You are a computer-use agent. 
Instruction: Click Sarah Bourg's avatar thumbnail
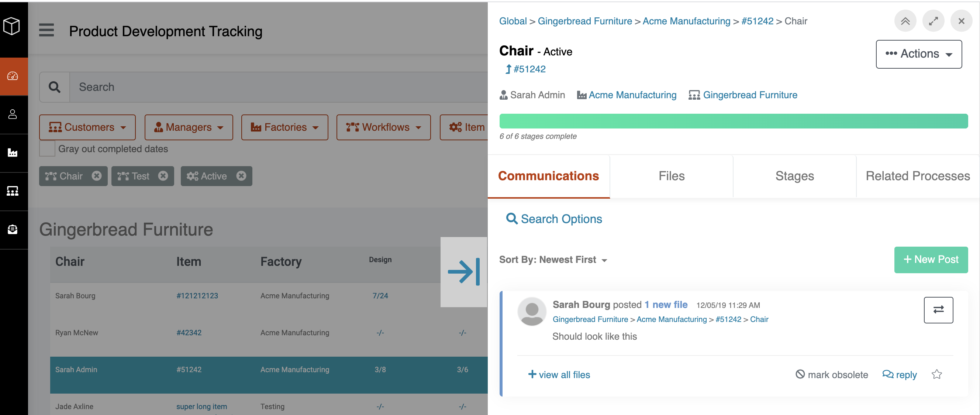pos(532,312)
